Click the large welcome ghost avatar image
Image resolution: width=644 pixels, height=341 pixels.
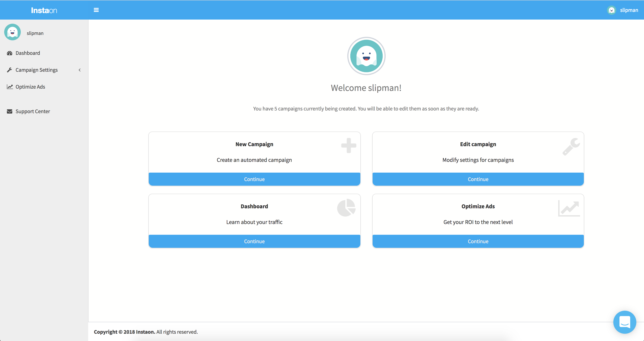coord(366,56)
